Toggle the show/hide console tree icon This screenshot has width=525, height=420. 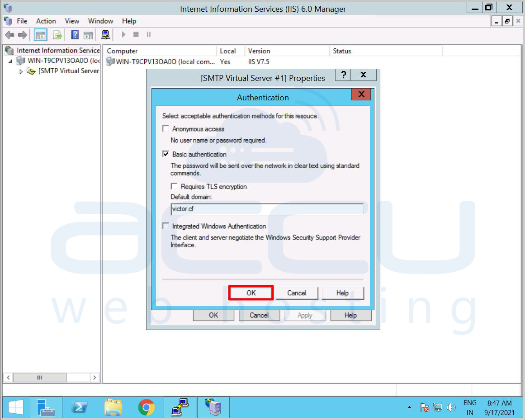pyautogui.click(x=41, y=35)
